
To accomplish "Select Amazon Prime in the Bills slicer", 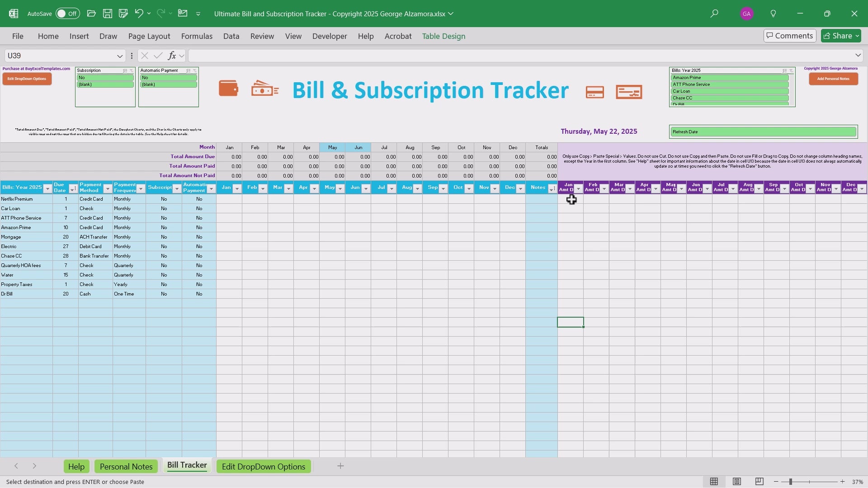I will coord(730,78).
